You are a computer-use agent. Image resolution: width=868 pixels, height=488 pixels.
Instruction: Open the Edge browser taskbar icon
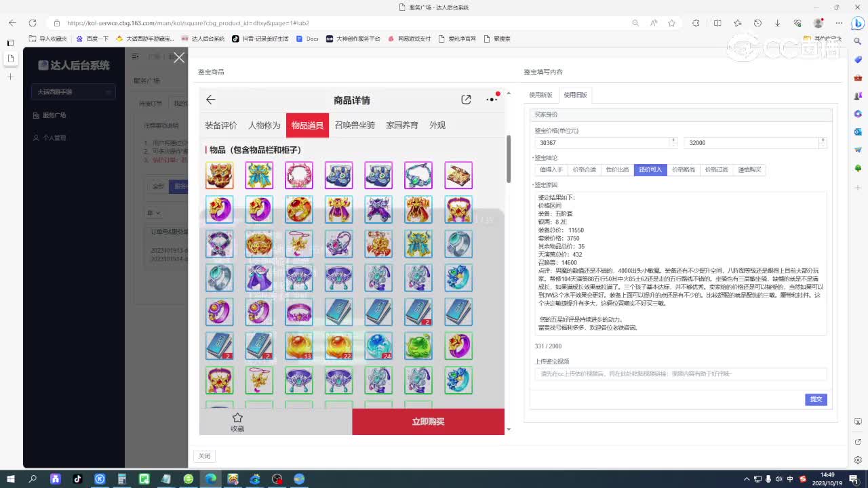pyautogui.click(x=210, y=479)
